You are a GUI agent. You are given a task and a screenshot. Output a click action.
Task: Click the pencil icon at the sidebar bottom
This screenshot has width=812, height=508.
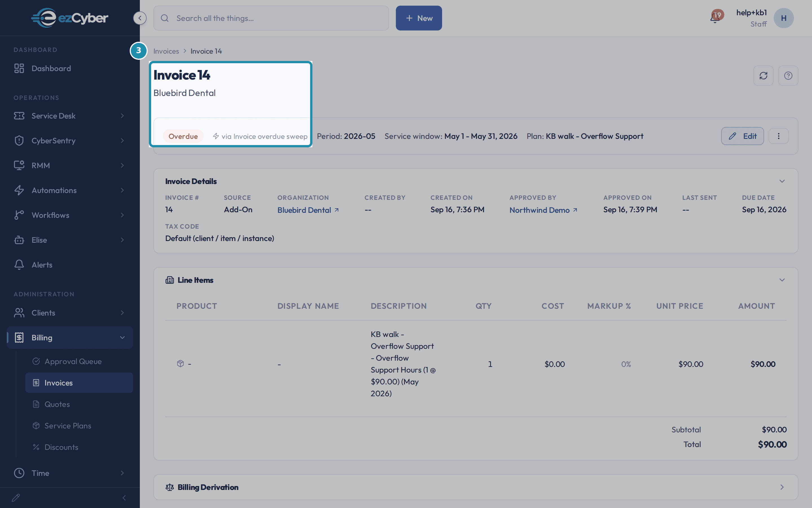(16, 498)
